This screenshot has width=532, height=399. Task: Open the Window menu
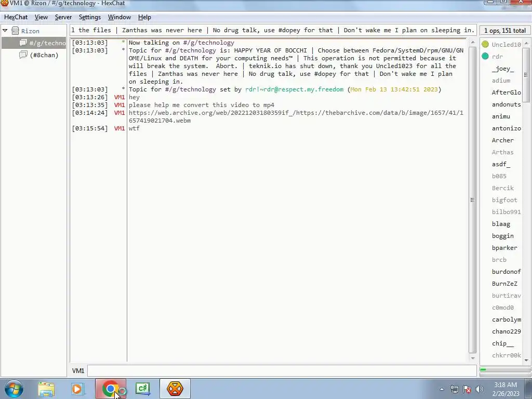pyautogui.click(x=119, y=17)
